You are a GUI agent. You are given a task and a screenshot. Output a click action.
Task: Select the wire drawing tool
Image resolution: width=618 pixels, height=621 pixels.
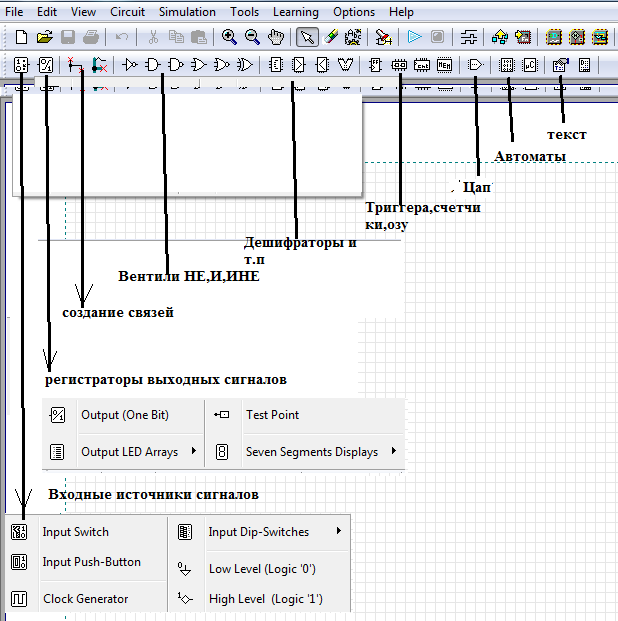[x=74, y=65]
